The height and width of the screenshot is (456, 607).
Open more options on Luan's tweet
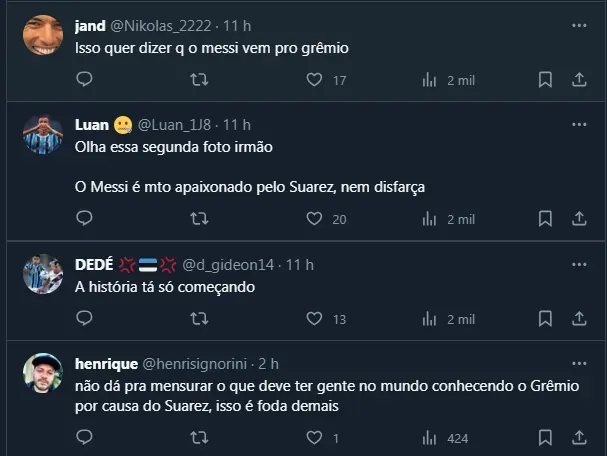coord(579,125)
